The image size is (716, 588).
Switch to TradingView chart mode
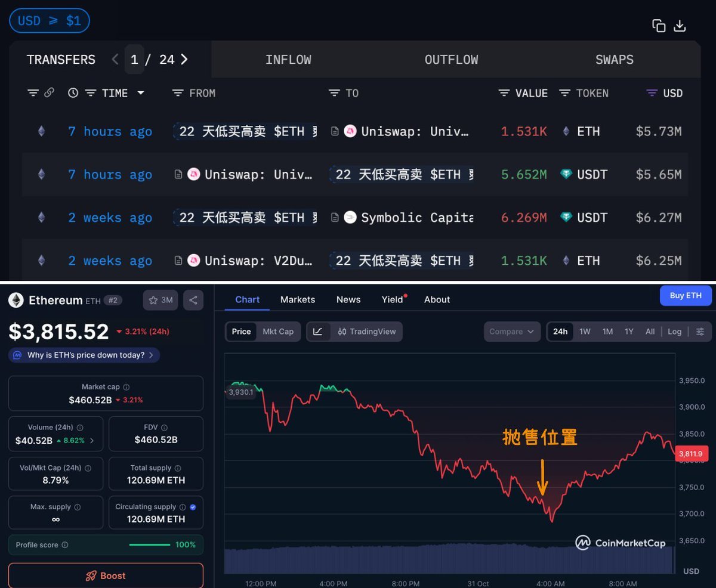click(x=366, y=332)
